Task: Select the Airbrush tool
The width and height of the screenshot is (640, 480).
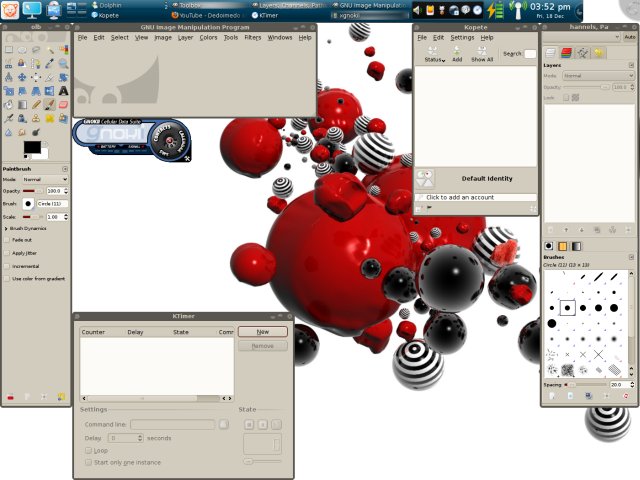Action: [x=9, y=119]
